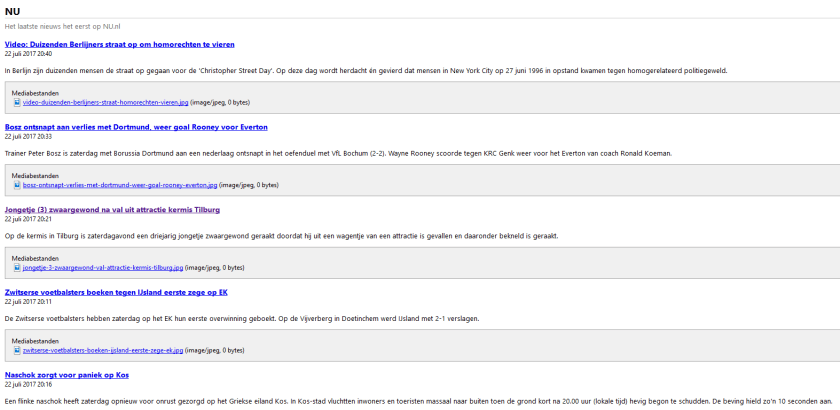Click the Mediabestanden label under the Tilburg article
The image size is (840, 410).
click(x=35, y=258)
